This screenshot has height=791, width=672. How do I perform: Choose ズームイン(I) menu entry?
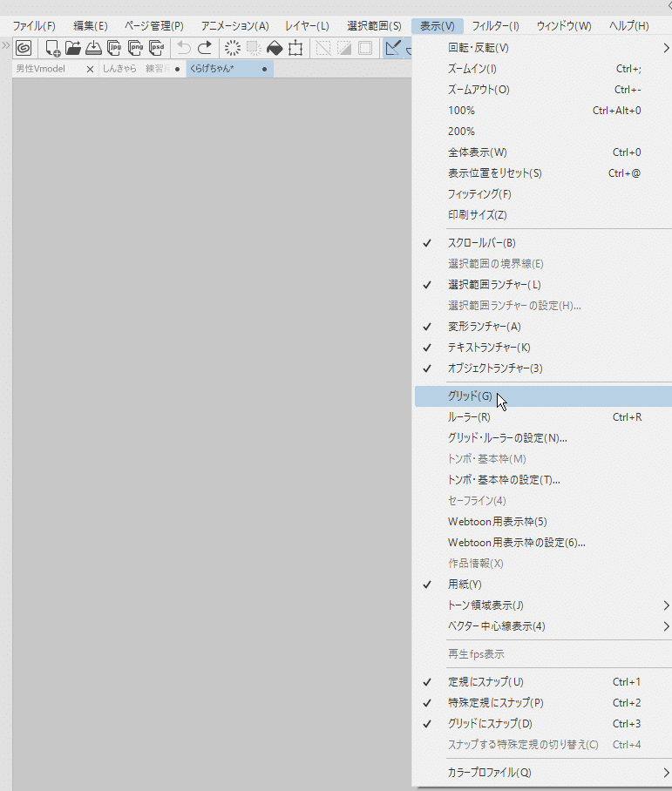[543, 69]
